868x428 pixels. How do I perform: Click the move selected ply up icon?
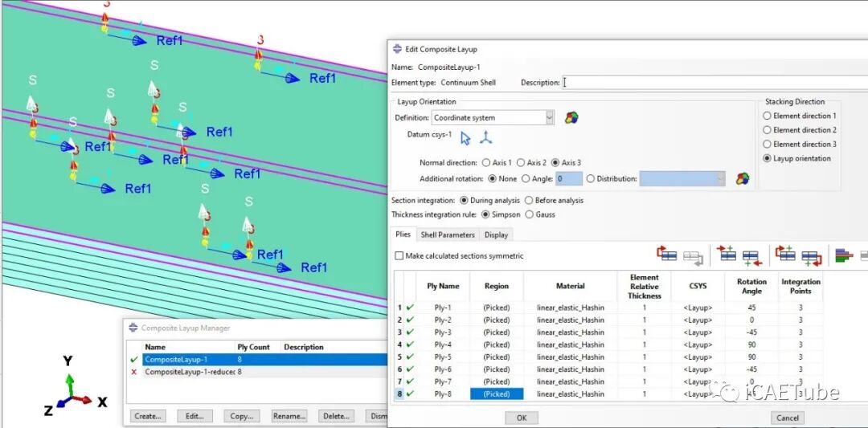pyautogui.click(x=667, y=255)
